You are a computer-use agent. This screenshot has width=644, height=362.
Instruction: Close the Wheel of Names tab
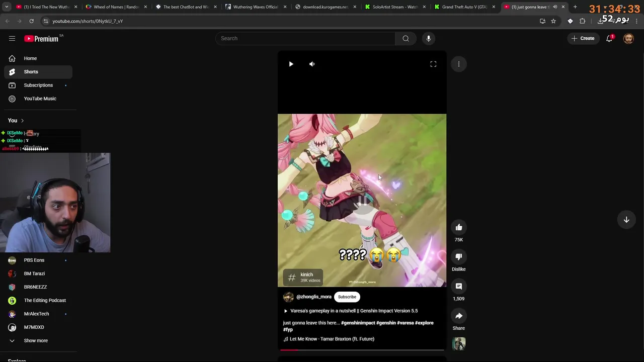(146, 7)
